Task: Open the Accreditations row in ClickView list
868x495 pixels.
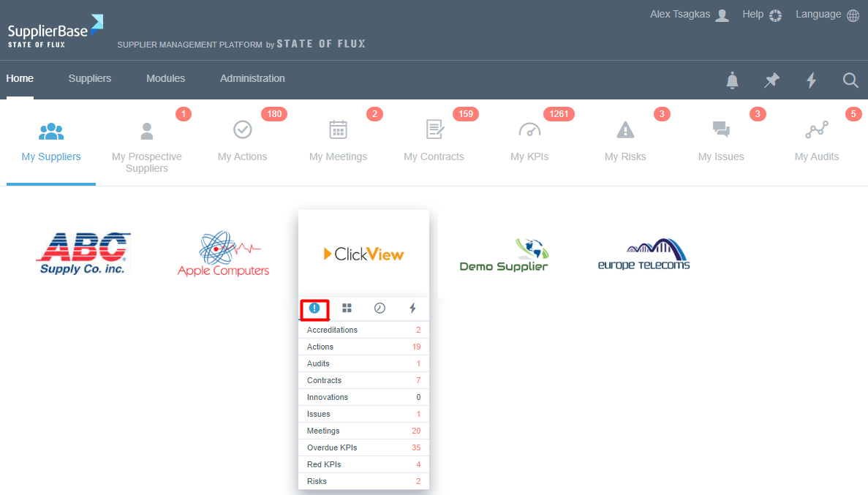Action: (363, 330)
